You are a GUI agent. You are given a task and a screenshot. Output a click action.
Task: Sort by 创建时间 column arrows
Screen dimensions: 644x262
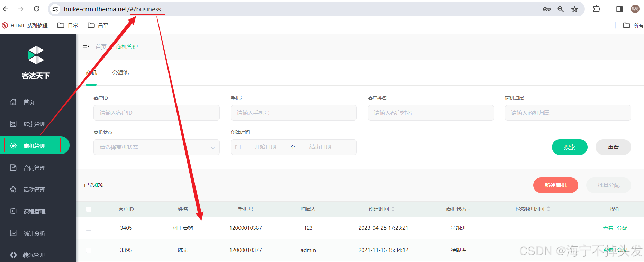[393, 209]
